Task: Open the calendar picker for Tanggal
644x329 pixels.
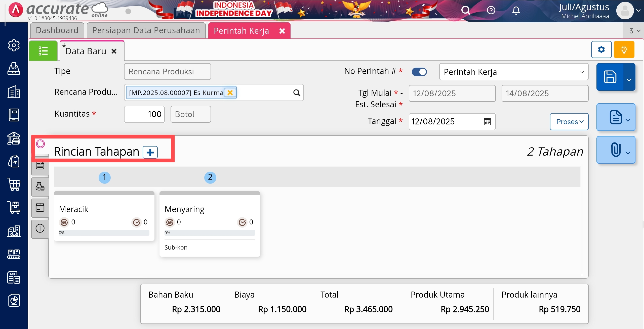Action: (x=487, y=122)
